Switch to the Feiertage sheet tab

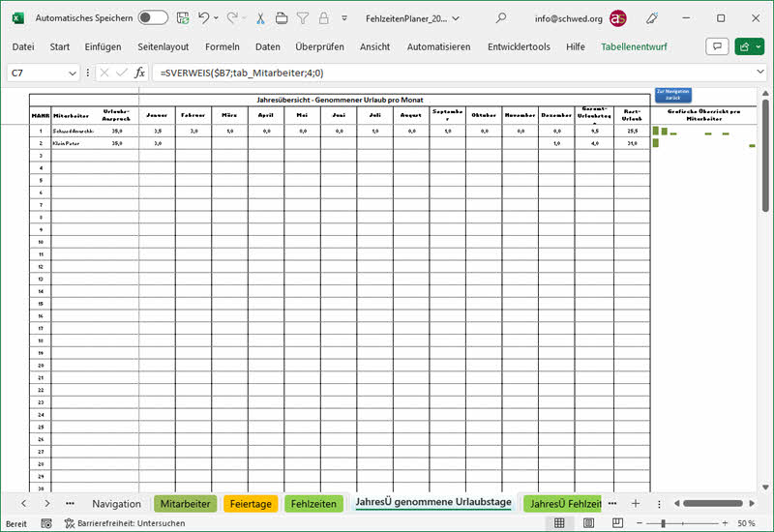[251, 503]
